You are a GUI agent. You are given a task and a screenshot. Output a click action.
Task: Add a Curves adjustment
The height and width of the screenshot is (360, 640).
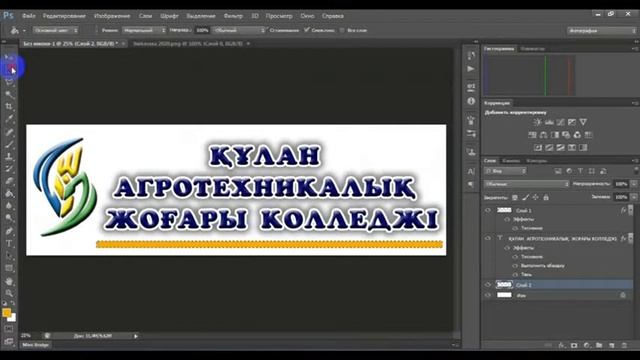pos(560,122)
